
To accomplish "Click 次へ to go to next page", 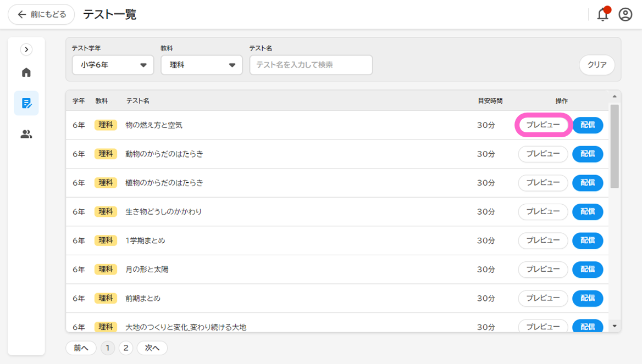I will [x=152, y=348].
